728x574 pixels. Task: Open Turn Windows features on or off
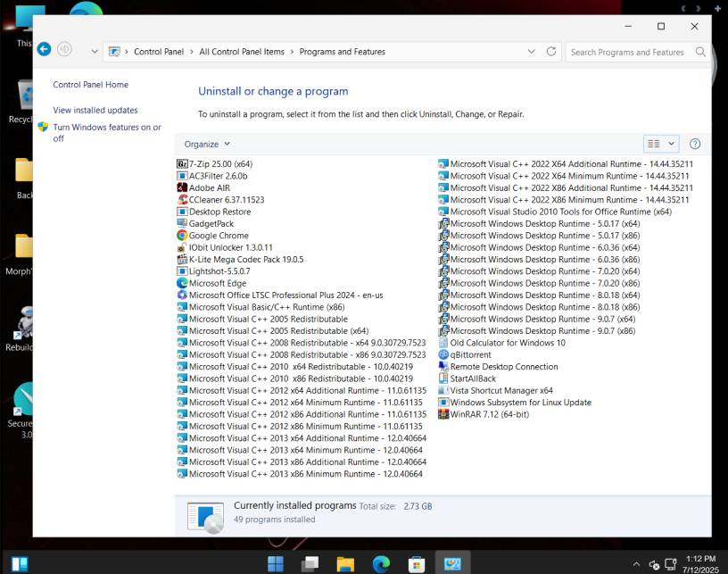pos(107,132)
